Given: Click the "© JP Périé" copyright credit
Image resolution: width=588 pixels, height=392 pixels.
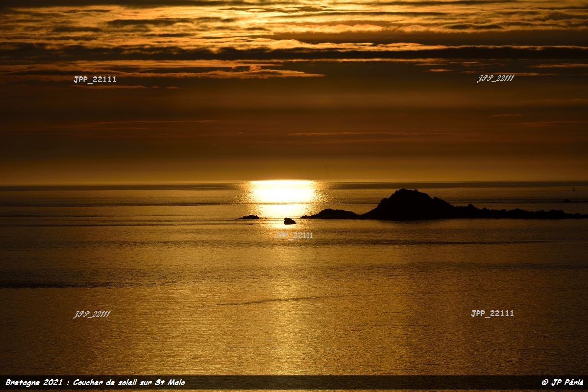Looking at the screenshot, I should [x=563, y=382].
